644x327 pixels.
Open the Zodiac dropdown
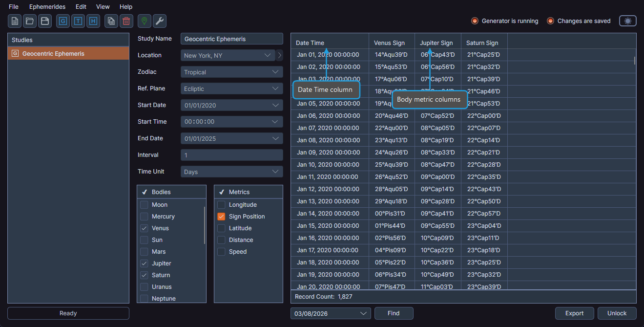tap(231, 71)
